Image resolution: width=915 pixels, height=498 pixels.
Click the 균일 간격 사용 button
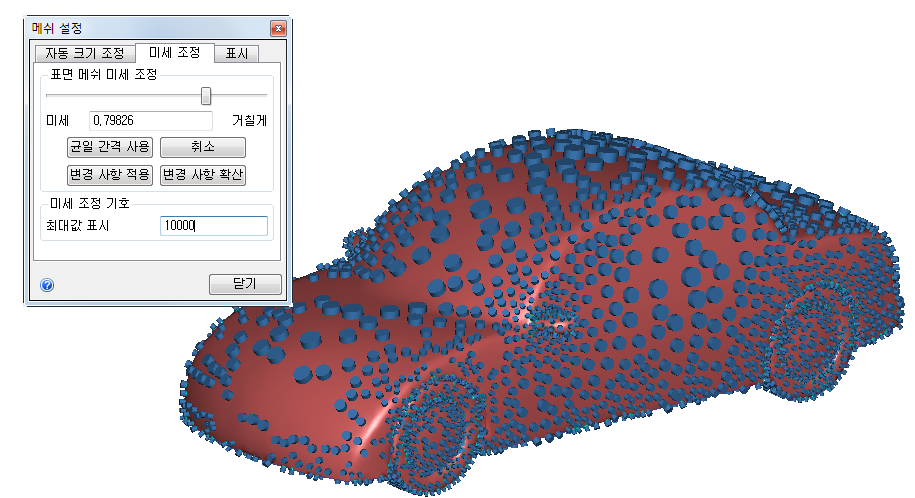click(110, 147)
